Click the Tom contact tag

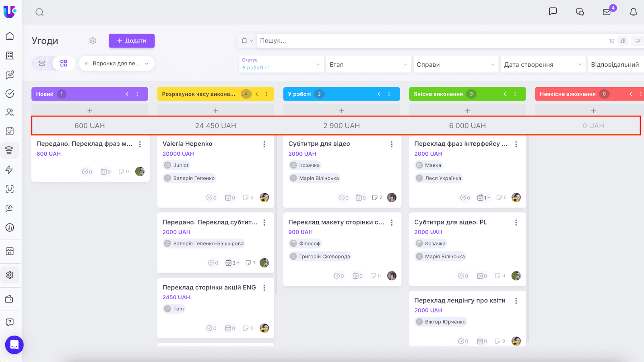coord(174,309)
